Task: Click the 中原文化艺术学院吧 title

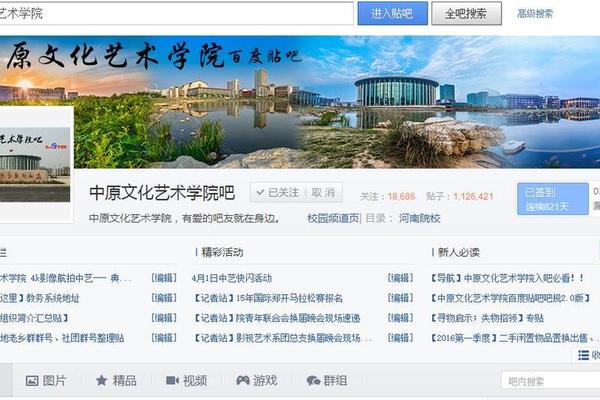Action: [x=162, y=193]
